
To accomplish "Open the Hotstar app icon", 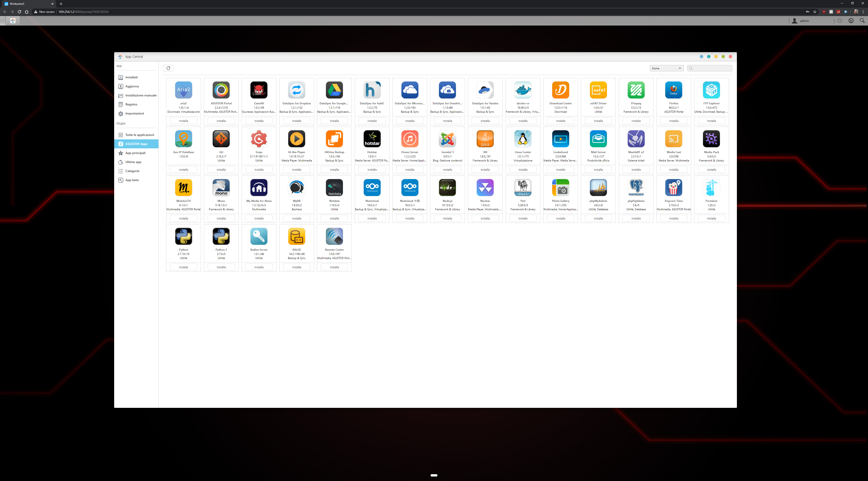I will 372,139.
